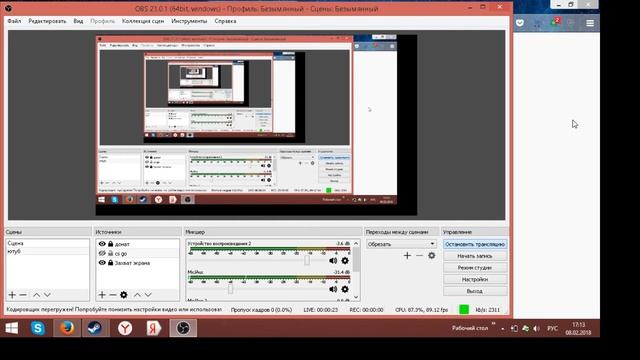Toggle the cs go source lock icon

pos(111,253)
